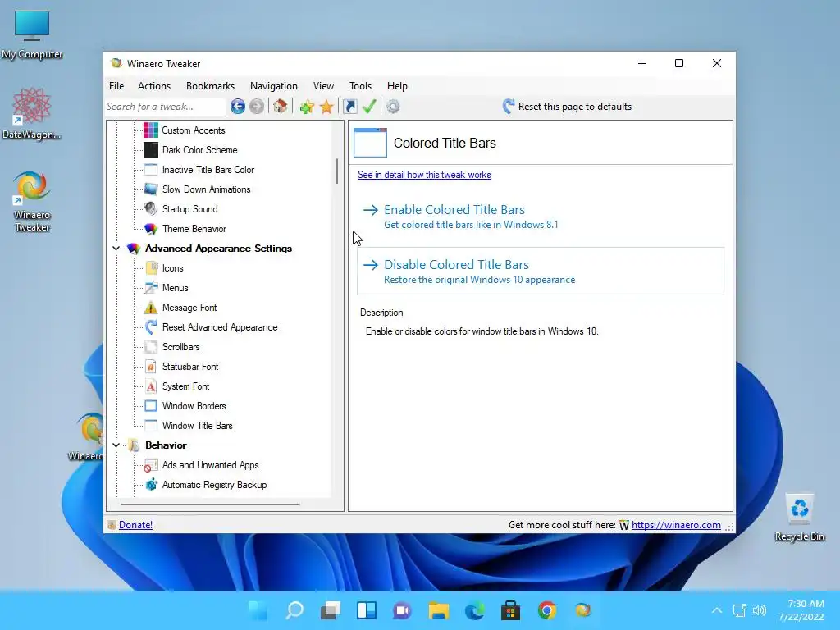Image resolution: width=840 pixels, height=630 pixels.
Task: Open 'See in detail how this tweak works' link
Action: coord(424,175)
